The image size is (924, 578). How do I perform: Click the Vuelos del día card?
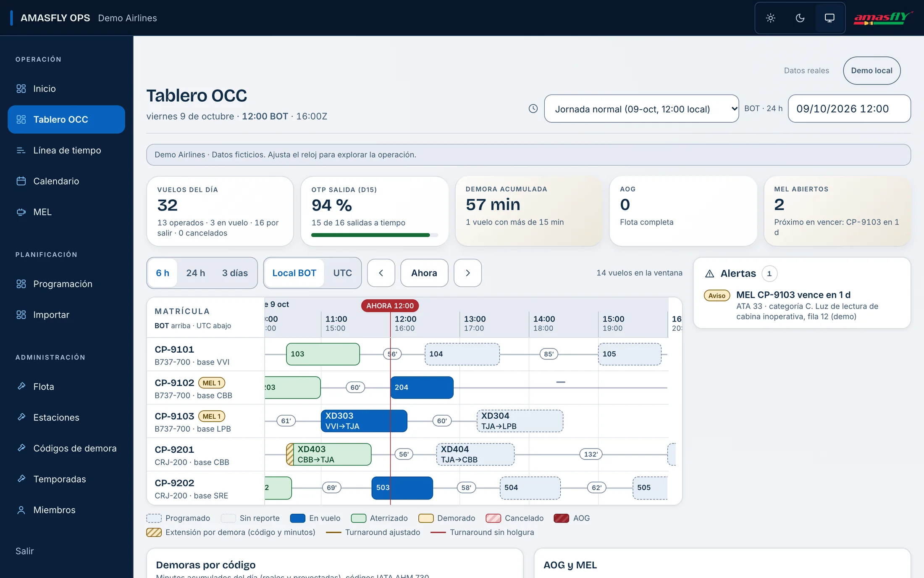click(220, 211)
